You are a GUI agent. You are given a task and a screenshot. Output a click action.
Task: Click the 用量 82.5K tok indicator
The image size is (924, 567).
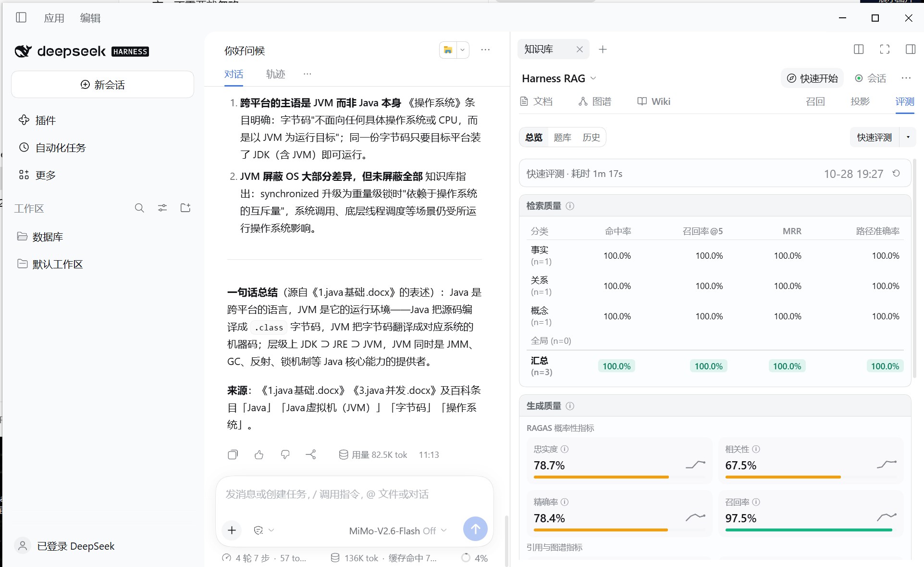tap(373, 454)
